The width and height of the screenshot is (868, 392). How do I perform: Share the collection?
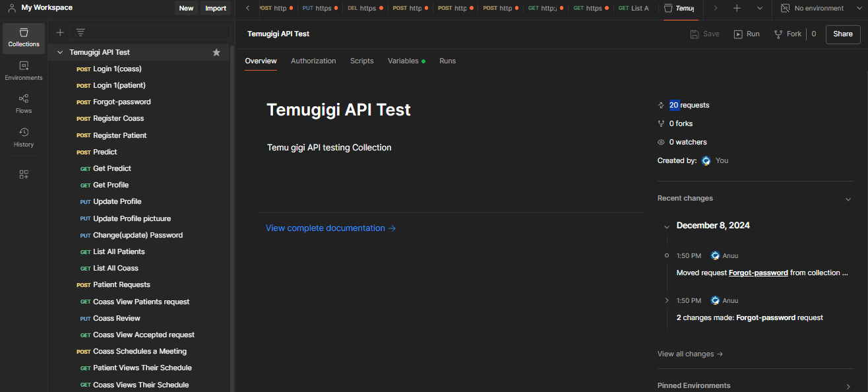[x=843, y=34]
